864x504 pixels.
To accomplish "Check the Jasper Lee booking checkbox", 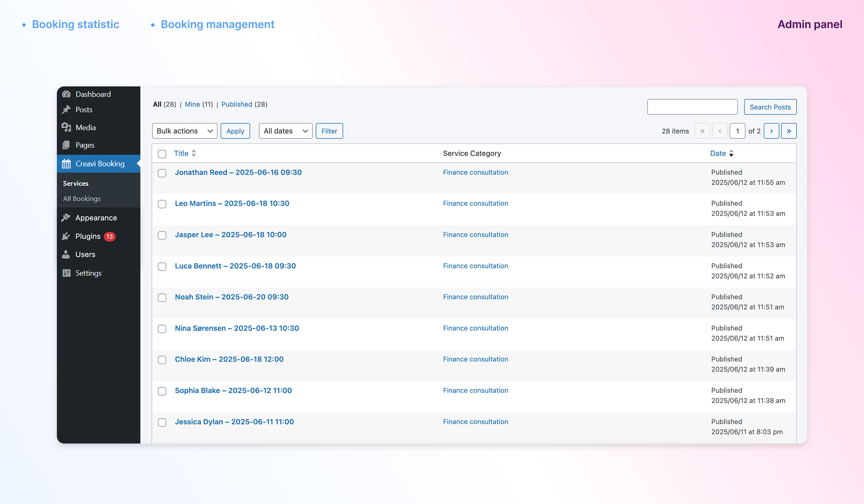I will (162, 235).
